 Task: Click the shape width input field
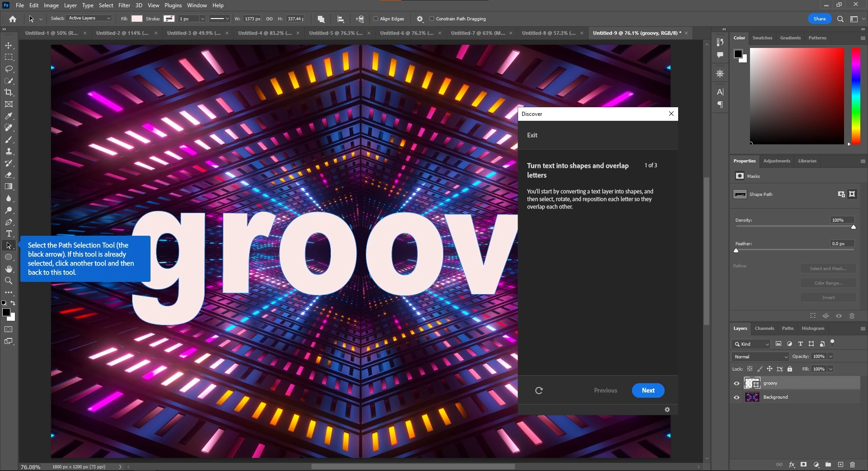(x=252, y=19)
